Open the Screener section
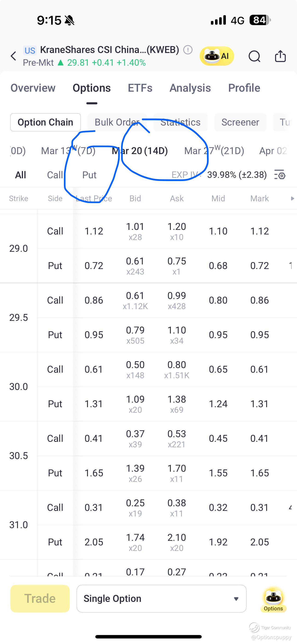297x644 pixels. (x=240, y=122)
